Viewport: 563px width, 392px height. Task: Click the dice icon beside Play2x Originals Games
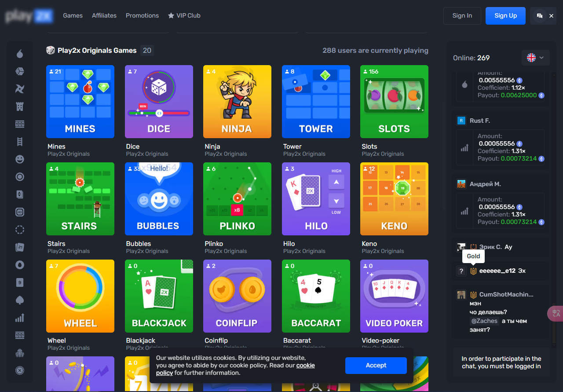[x=51, y=50]
